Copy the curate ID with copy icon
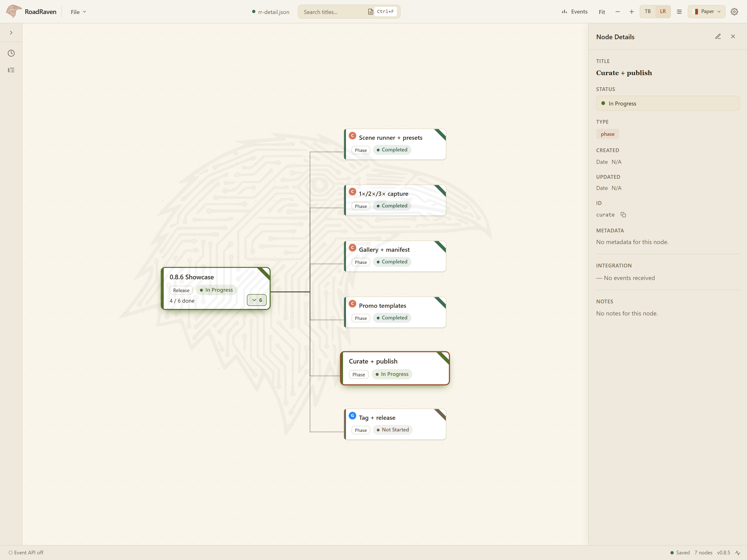747x560 pixels. (x=624, y=215)
